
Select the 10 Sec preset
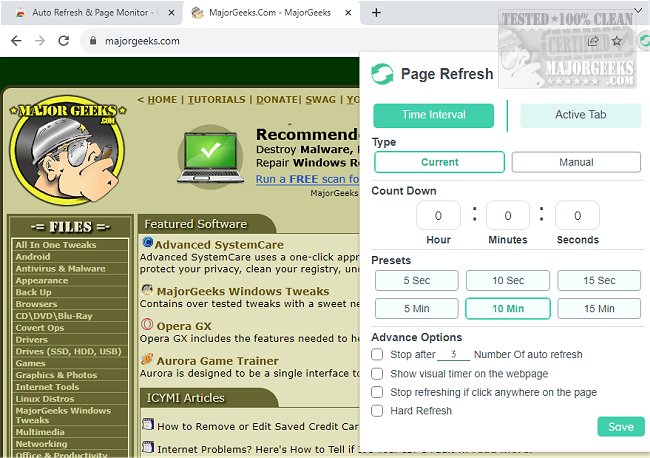[x=508, y=281]
